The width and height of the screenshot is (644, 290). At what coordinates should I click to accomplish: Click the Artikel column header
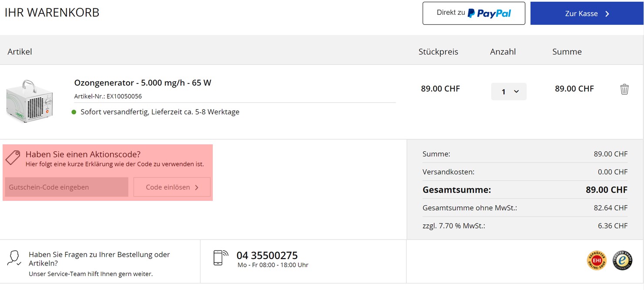pos(20,52)
